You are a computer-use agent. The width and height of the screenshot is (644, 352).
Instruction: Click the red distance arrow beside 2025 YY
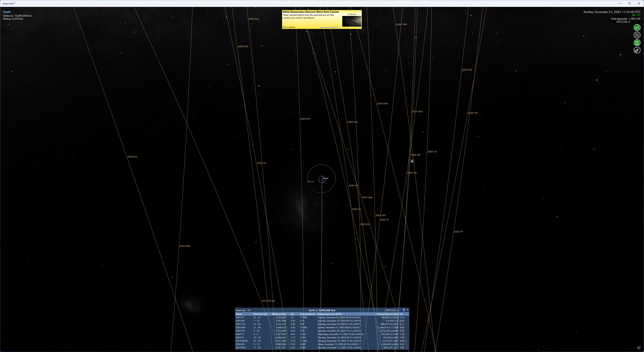pos(287,317)
